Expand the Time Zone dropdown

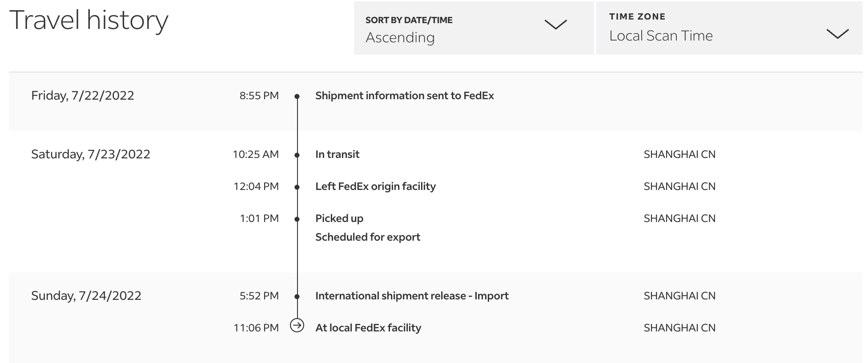(x=728, y=28)
